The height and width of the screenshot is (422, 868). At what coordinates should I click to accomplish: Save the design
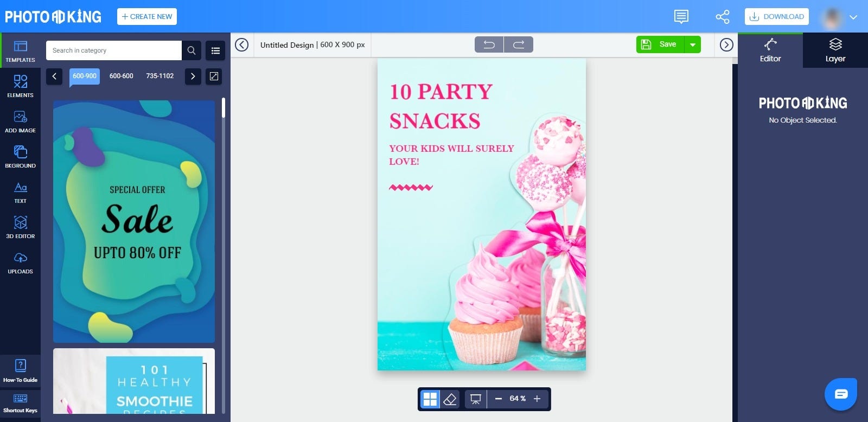(660, 44)
